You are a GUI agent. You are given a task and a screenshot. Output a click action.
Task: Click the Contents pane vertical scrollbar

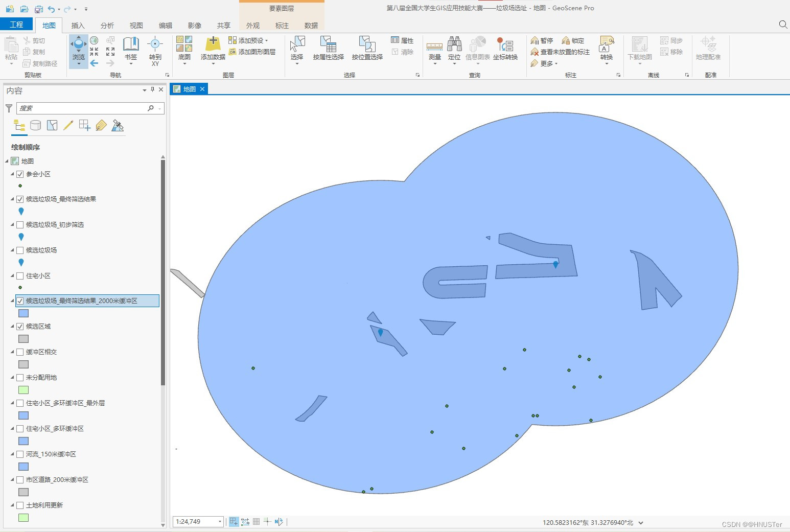(163, 272)
